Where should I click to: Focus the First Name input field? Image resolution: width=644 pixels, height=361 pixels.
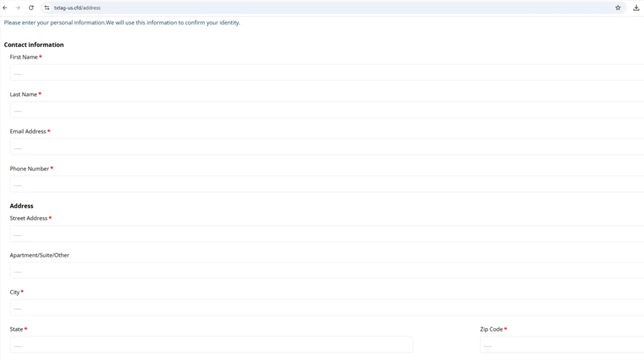[x=327, y=73]
